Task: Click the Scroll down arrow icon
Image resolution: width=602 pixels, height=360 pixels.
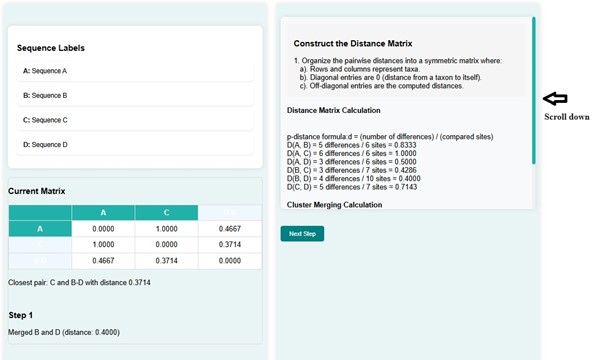Action: point(555,99)
